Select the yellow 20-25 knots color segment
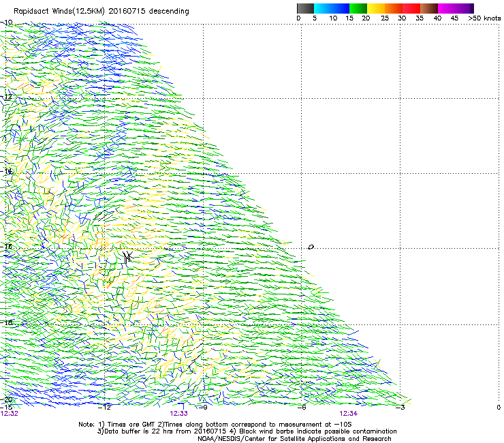This screenshot has width=504, height=443. click(x=376, y=8)
